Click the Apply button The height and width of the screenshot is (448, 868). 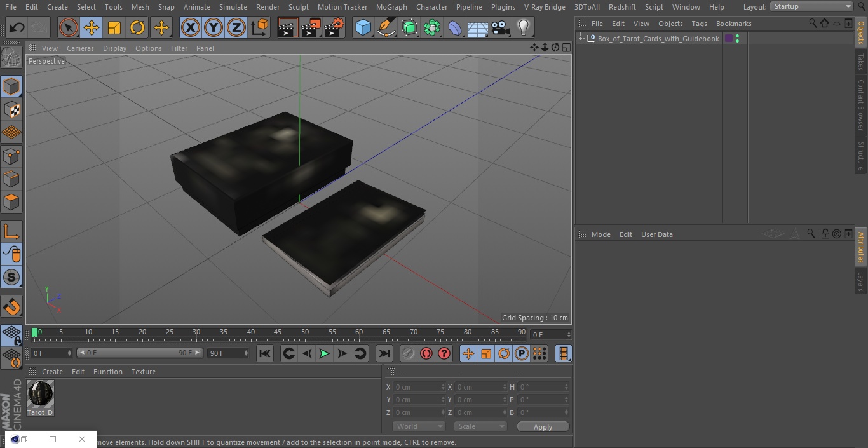pyautogui.click(x=543, y=427)
